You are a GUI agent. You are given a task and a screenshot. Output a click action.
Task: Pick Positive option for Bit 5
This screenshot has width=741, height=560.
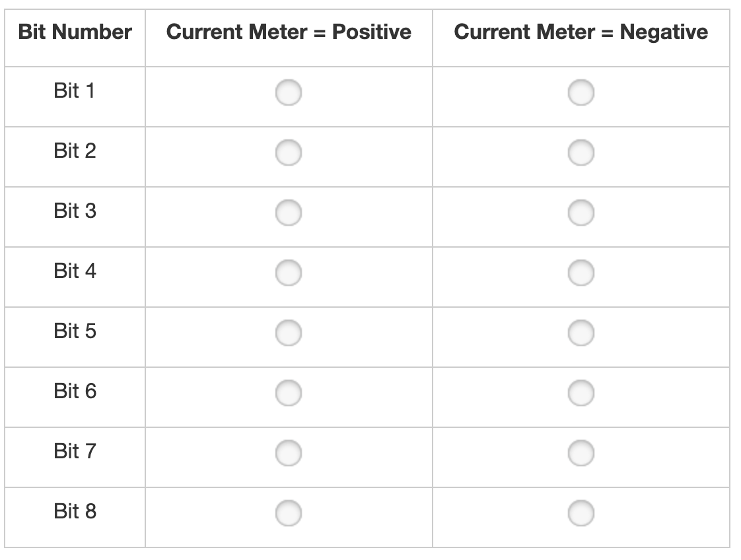[289, 333]
